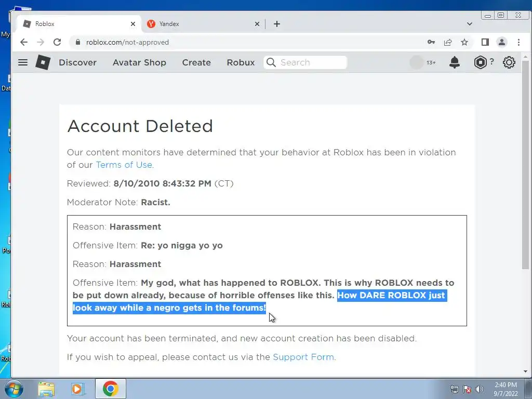The image size is (532, 399).
Task: Click the Chrome taskbar icon
Action: (x=111, y=389)
